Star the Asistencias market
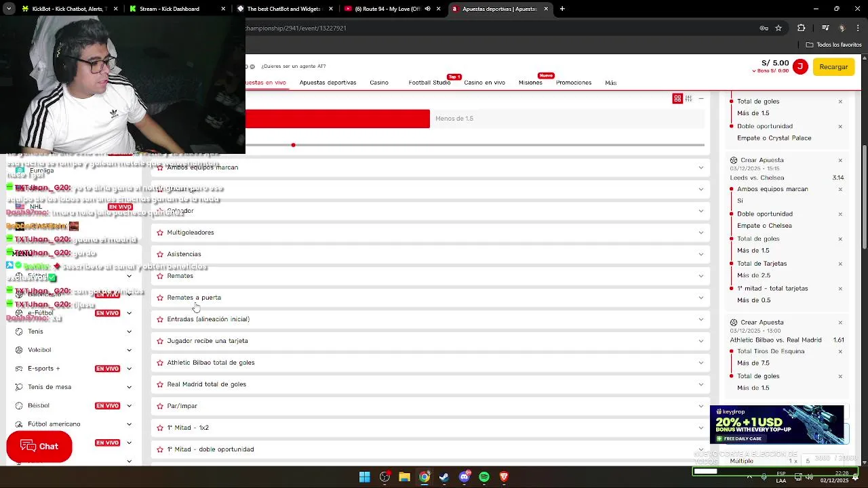This screenshot has height=488, width=868. (x=160, y=254)
